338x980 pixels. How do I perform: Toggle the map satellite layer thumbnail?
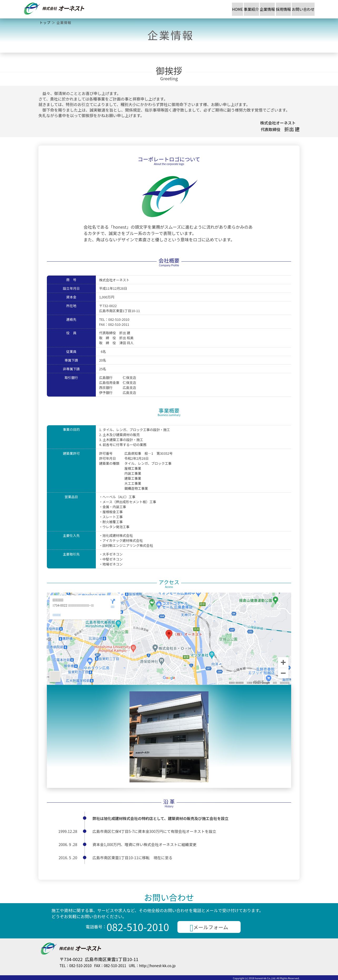click(x=55, y=676)
